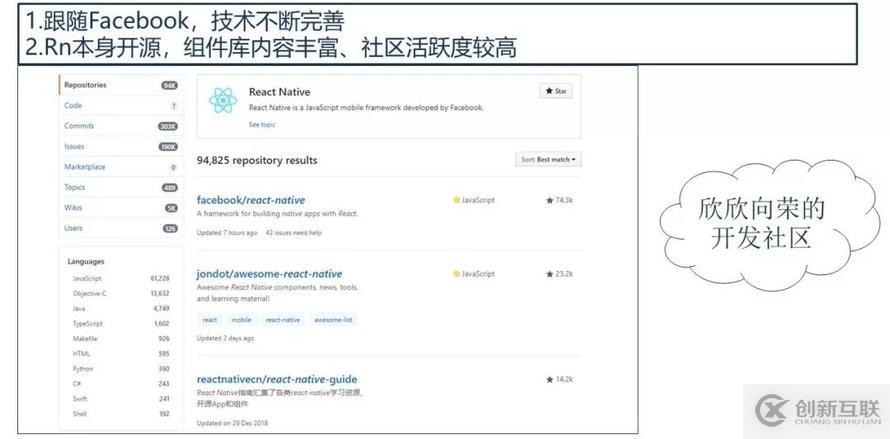
Task: Click JavaScript language dot on facebook/react-native
Action: [x=456, y=200]
